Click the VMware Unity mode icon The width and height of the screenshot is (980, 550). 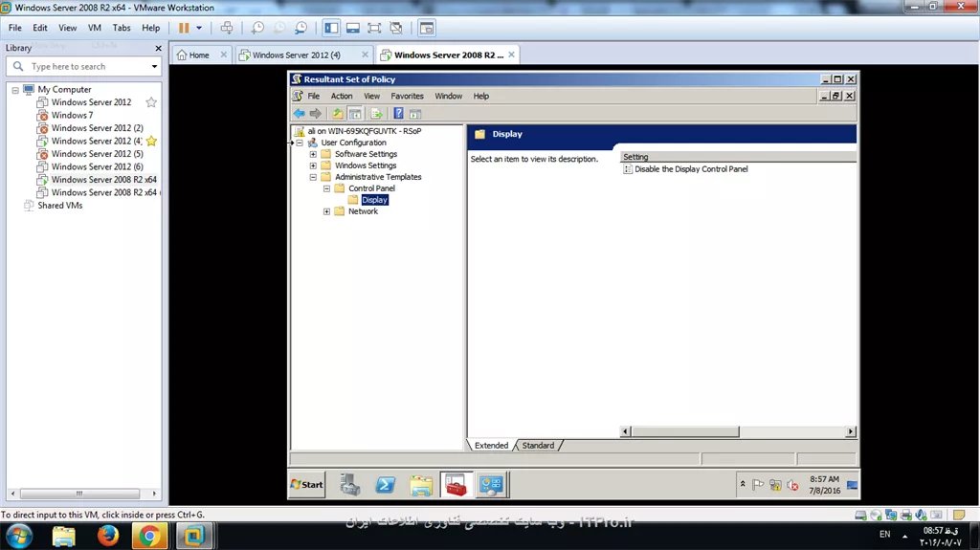click(396, 28)
